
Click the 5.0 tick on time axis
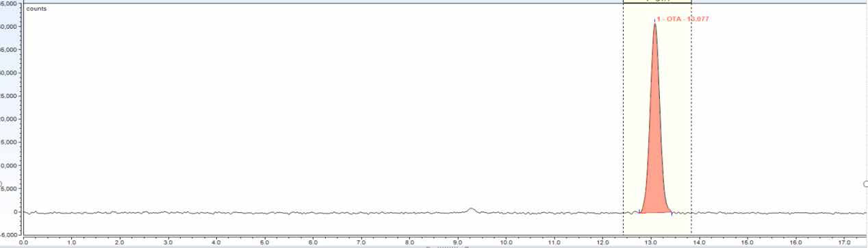265,242
